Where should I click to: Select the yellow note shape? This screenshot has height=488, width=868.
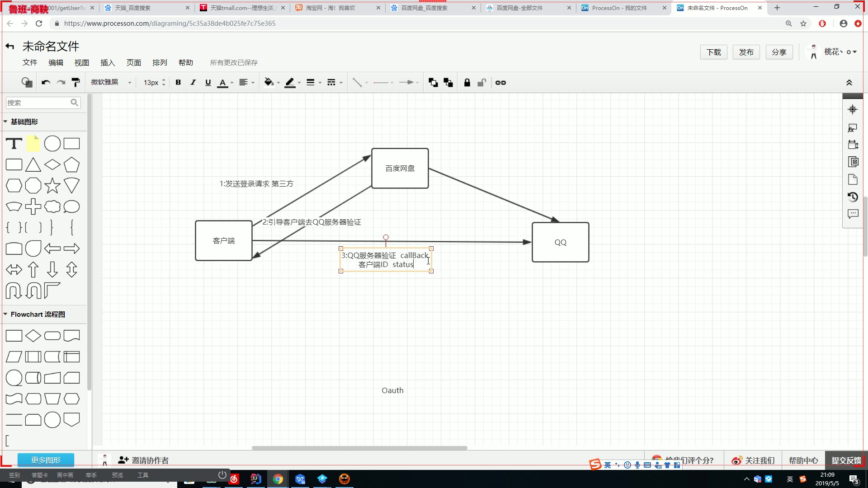coord(33,144)
